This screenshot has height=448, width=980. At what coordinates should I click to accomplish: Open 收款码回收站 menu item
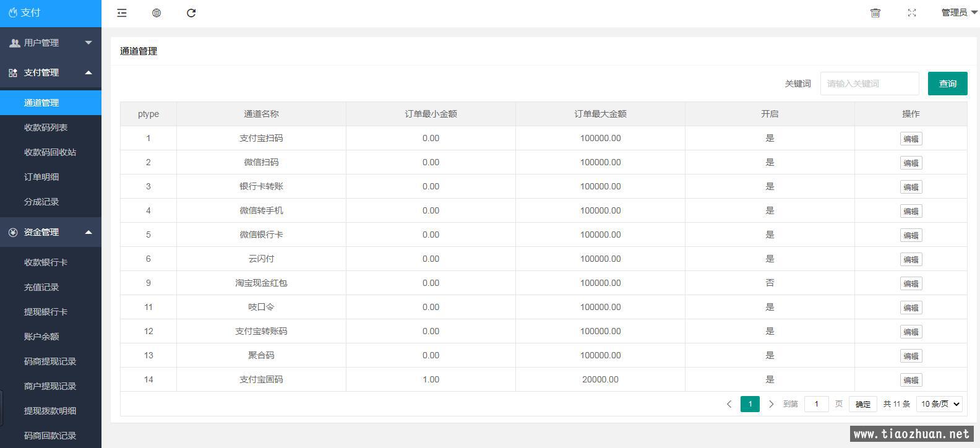click(51, 152)
